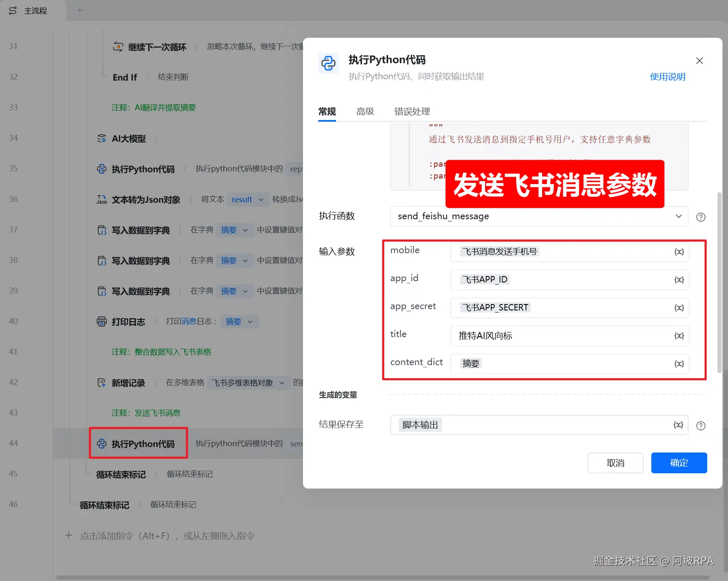Click the variable icon in app_secret field
728x581 pixels.
pos(679,308)
